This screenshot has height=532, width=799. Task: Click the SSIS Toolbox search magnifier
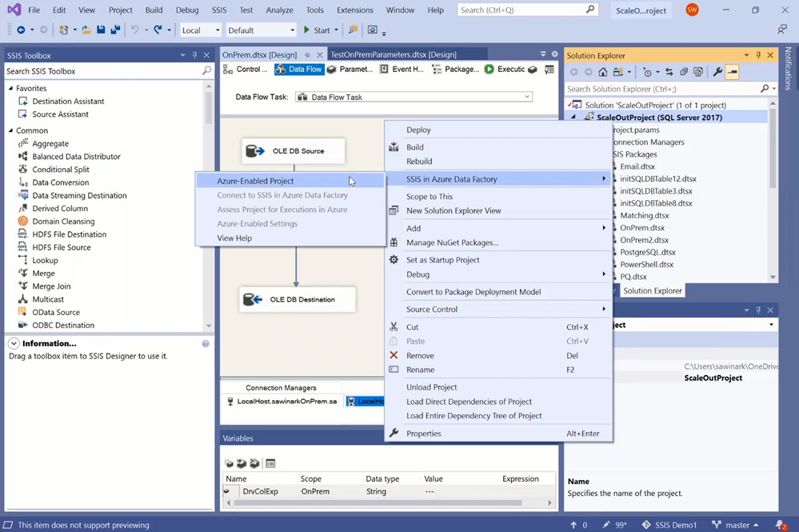tap(206, 71)
